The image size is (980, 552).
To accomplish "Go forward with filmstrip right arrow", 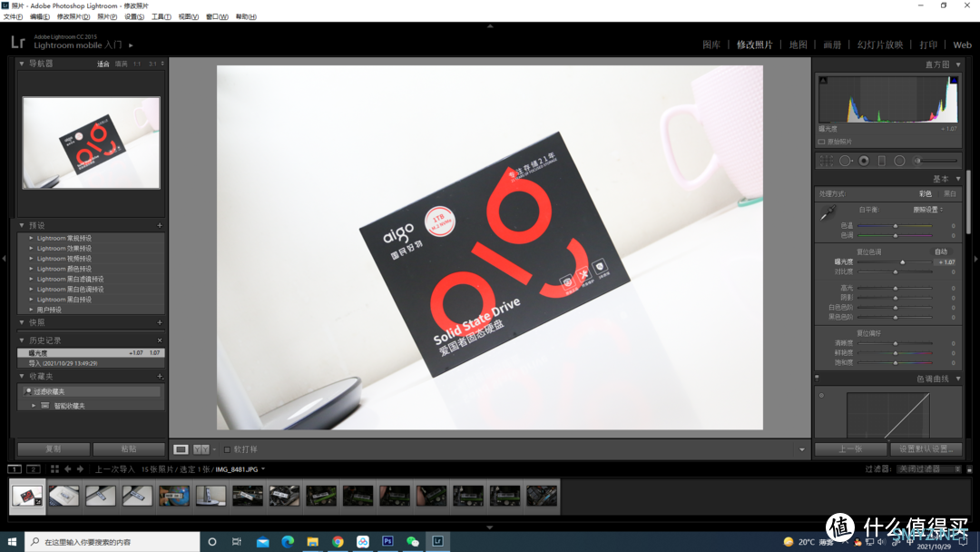I will [x=80, y=468].
